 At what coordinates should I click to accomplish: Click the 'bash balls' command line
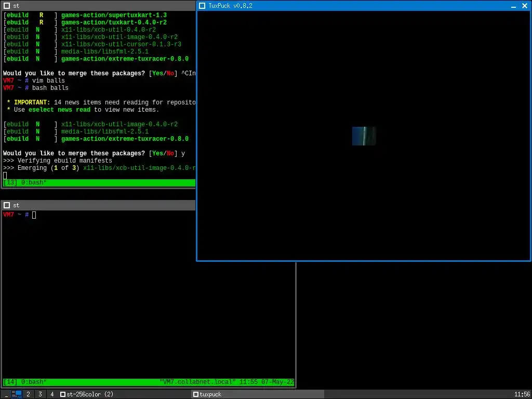36,88
